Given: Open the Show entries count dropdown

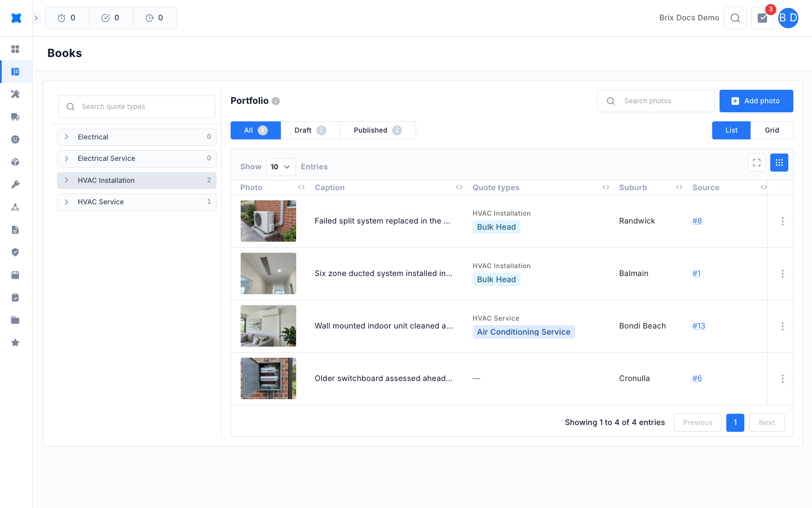Looking at the screenshot, I should point(281,167).
